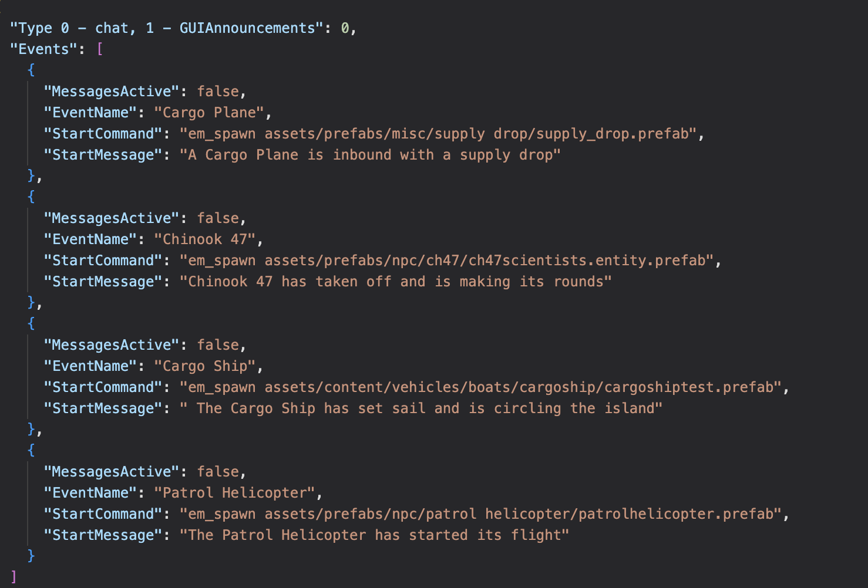Click the false value above Chinook 47 EventName

pyautogui.click(x=218, y=218)
